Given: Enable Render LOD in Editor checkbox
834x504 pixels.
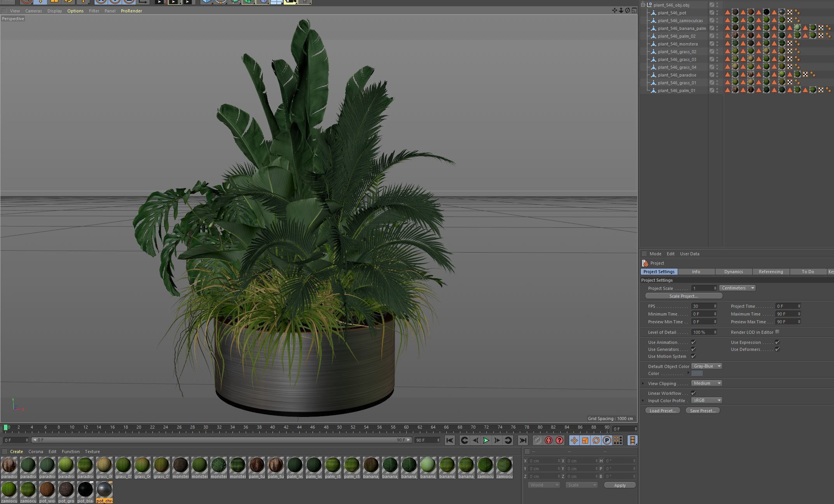Looking at the screenshot, I should pos(777,332).
